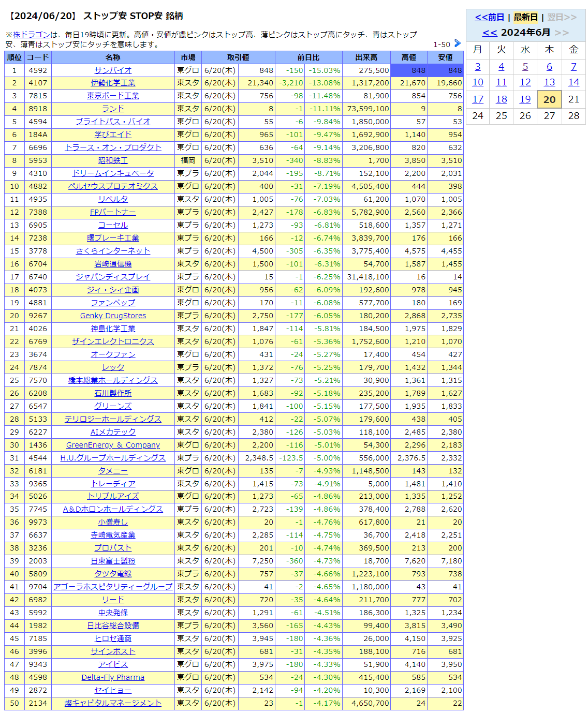
Task: Click market cell 福岡
Action: (x=188, y=161)
